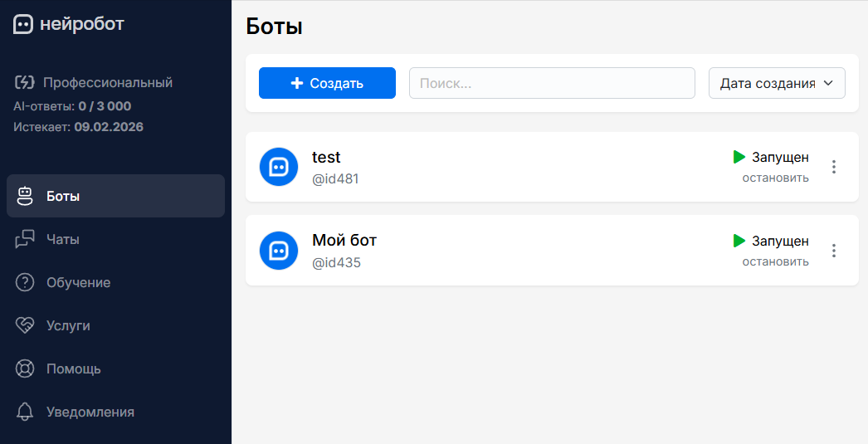Stop Мой бот via остановить link
The height and width of the screenshot is (444, 868).
(775, 262)
